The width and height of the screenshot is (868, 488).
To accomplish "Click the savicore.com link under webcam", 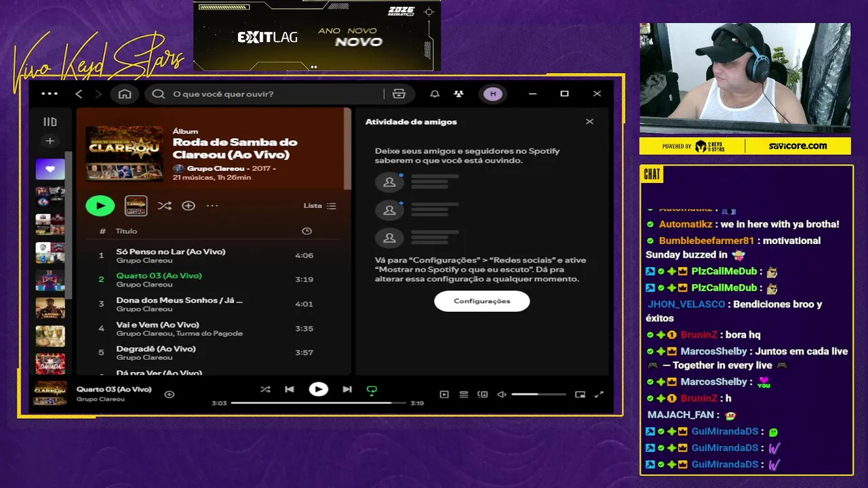I will (798, 146).
